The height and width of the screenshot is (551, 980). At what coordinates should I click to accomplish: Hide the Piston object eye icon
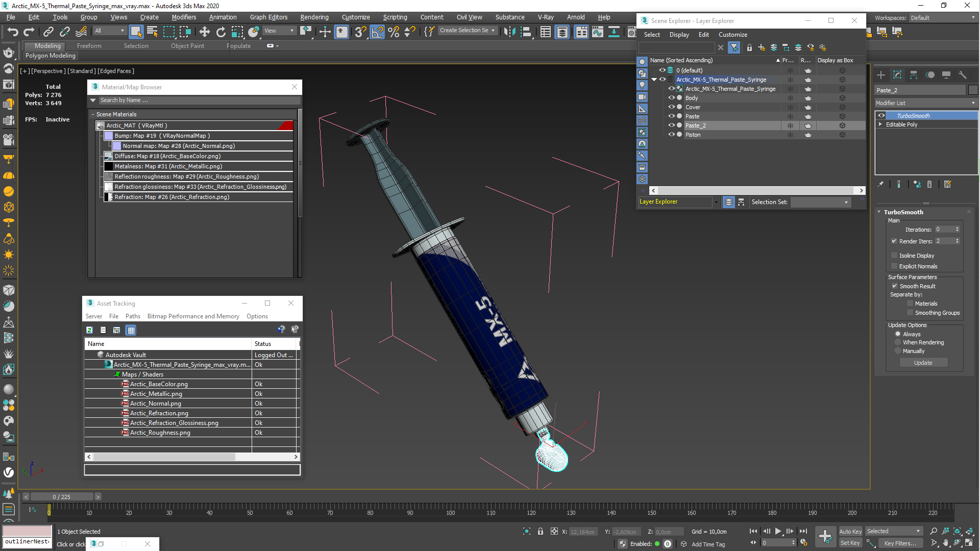click(x=672, y=135)
